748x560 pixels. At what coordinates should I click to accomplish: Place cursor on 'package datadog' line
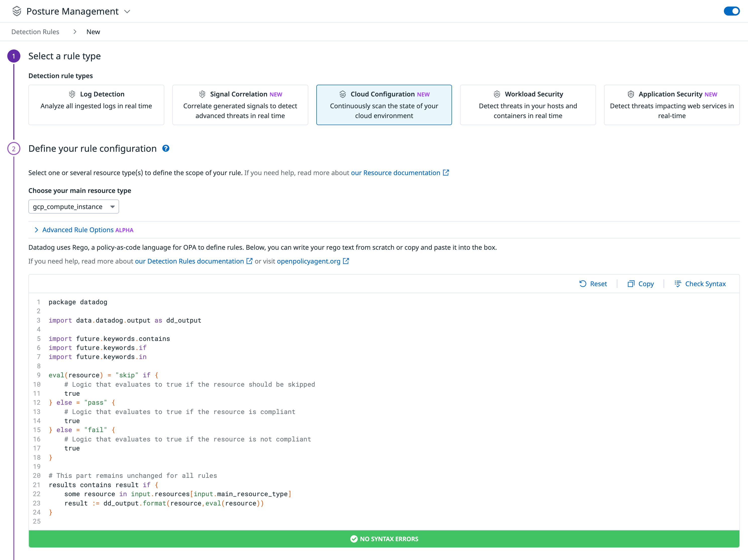click(78, 302)
